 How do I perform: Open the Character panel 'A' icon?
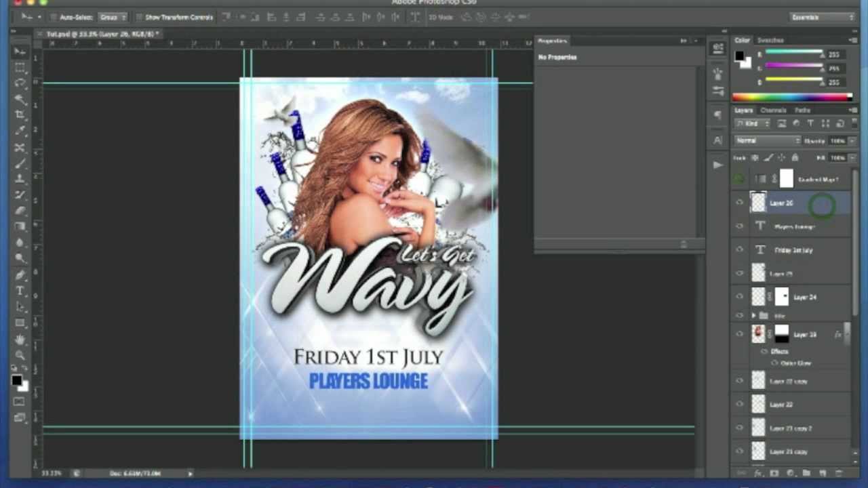717,140
